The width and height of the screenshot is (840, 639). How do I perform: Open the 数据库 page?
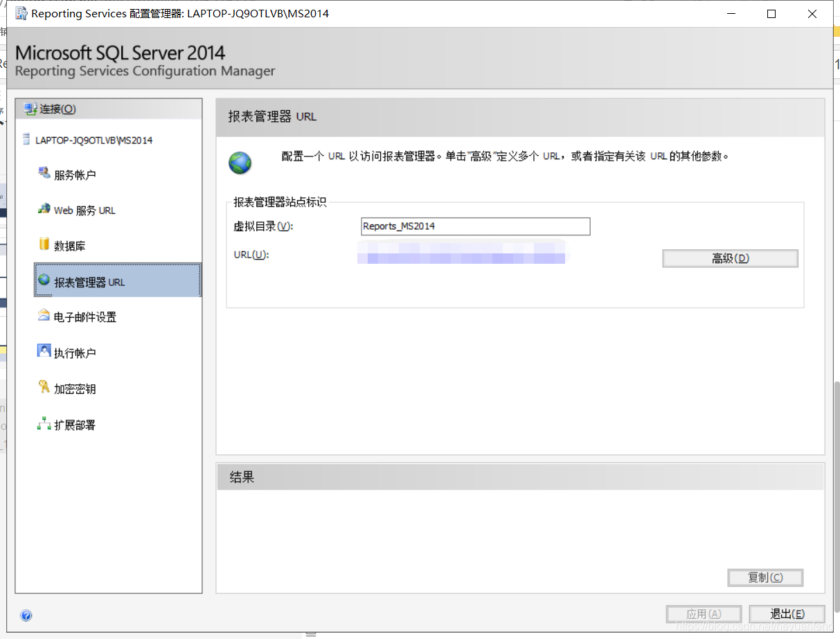click(69, 246)
